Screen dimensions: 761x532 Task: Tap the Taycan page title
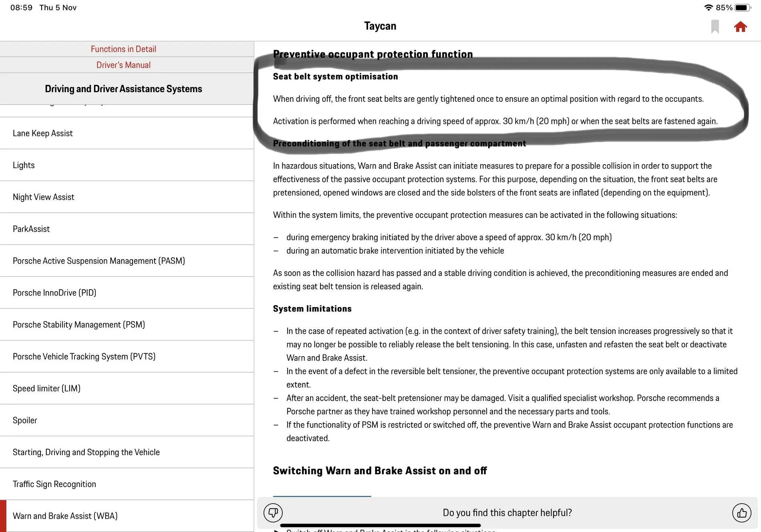click(x=380, y=26)
